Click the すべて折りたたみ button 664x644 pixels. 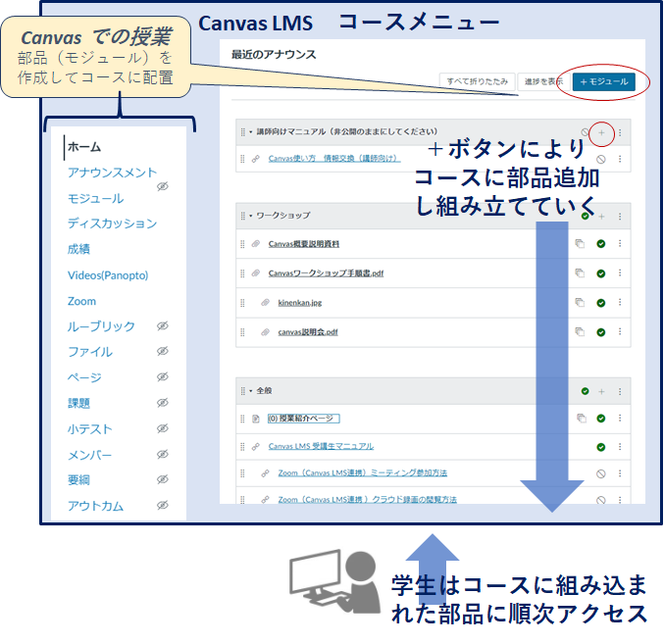pos(477,82)
